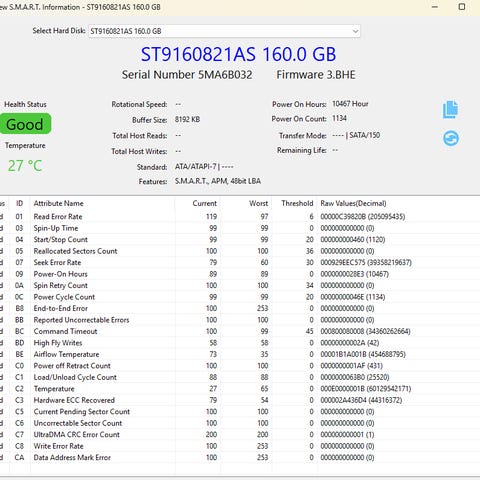Click the blue refresh icon
This screenshot has height=480, width=480.
click(x=451, y=138)
